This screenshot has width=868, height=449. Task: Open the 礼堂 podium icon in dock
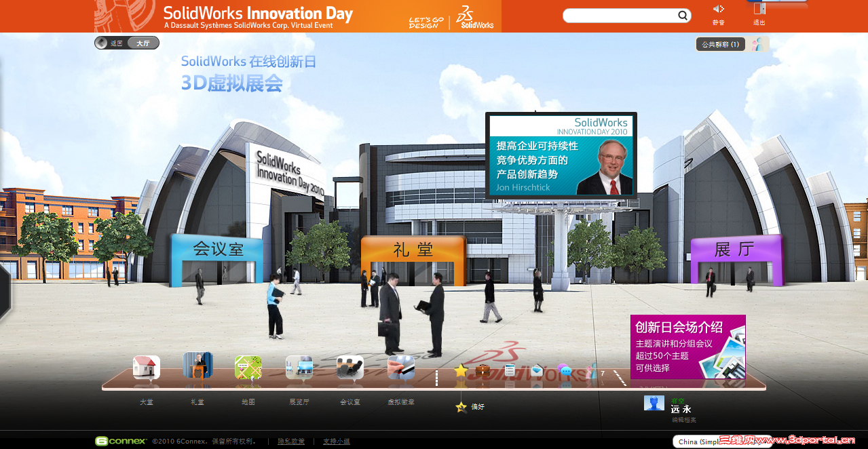click(x=197, y=365)
